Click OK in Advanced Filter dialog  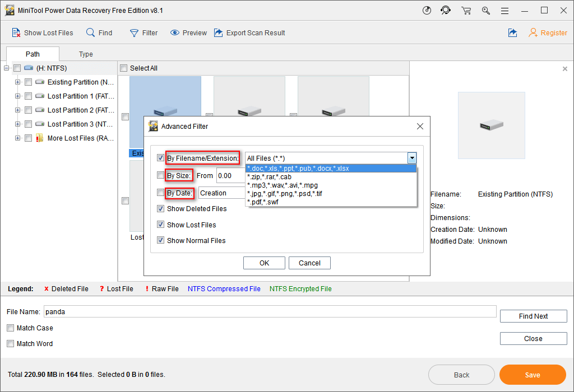point(264,263)
